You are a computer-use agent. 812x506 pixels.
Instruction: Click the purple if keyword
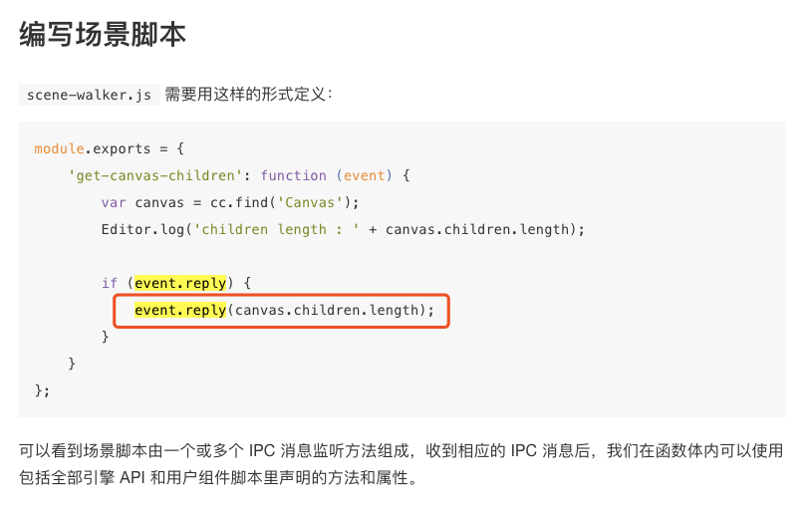pos(109,283)
